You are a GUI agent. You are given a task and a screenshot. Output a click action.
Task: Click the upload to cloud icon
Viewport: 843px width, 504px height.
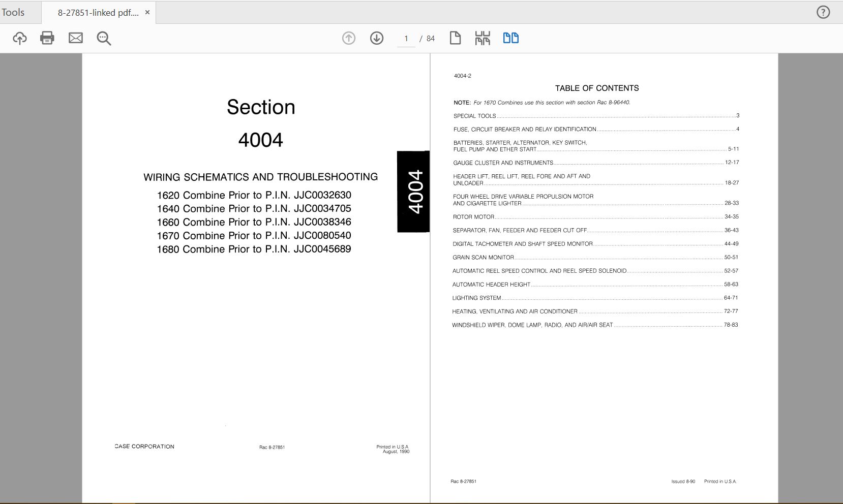20,38
